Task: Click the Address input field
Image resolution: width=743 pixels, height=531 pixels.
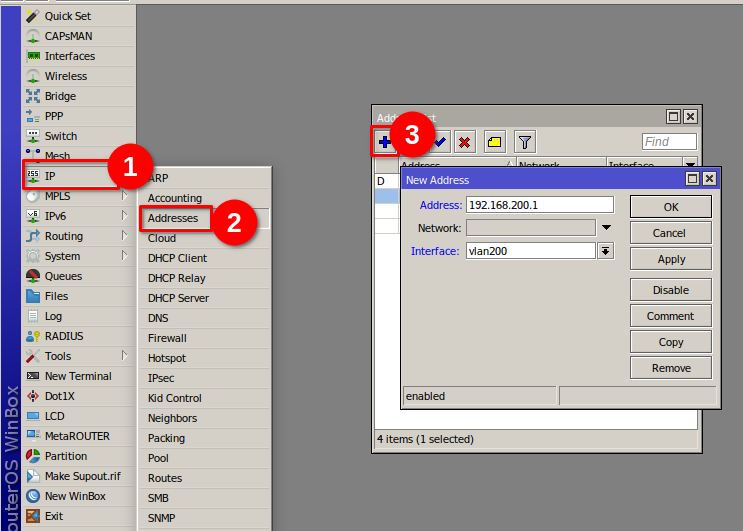Action: (539, 205)
